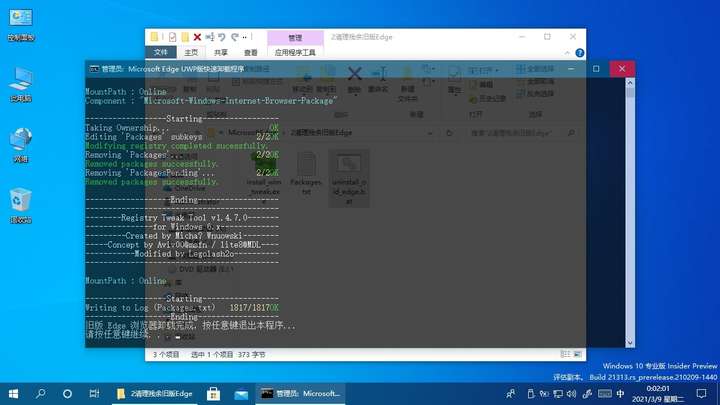The width and height of the screenshot is (720, 405).
Task: Select the Recycle Bin desktop icon
Action: click(x=21, y=206)
